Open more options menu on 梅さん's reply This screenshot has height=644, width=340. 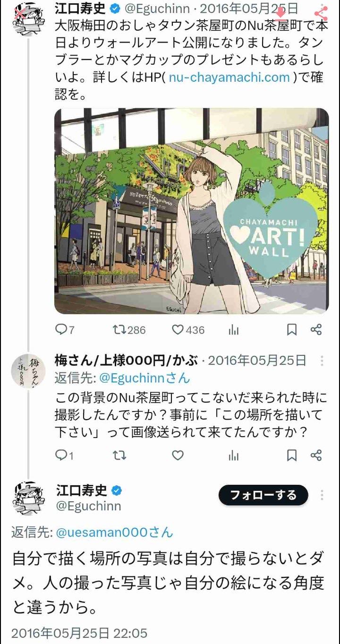tap(322, 361)
